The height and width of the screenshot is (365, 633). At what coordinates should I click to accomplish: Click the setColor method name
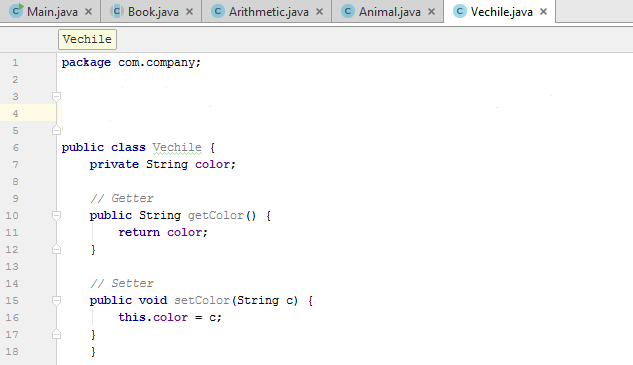[202, 300]
